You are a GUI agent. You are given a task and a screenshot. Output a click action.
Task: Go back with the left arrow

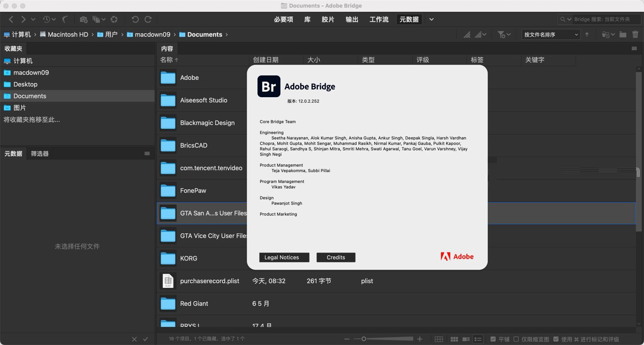(x=11, y=19)
